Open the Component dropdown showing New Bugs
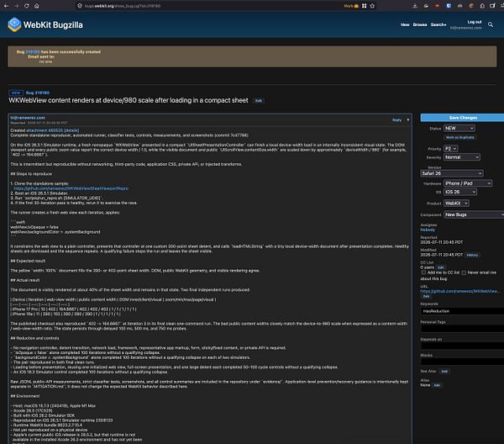This screenshot has width=504, height=444. click(474, 214)
